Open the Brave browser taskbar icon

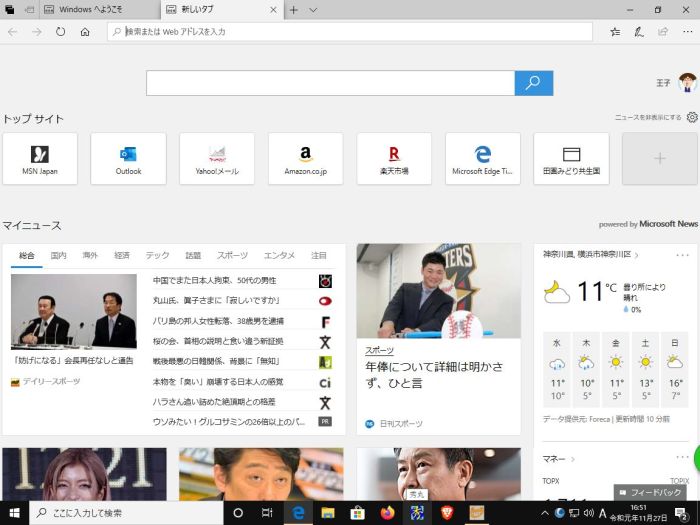click(447, 513)
